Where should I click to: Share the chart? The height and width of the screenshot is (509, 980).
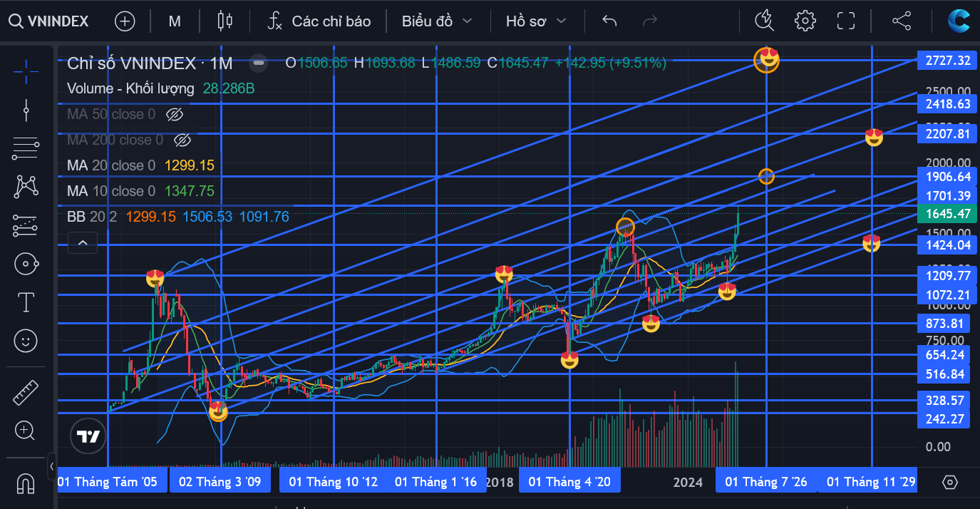click(902, 21)
